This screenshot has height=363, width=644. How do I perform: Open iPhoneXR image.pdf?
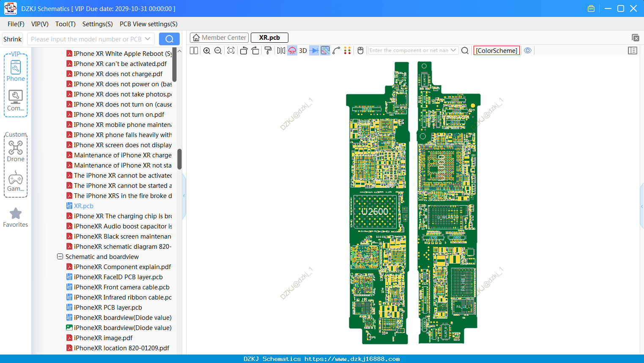103,338
